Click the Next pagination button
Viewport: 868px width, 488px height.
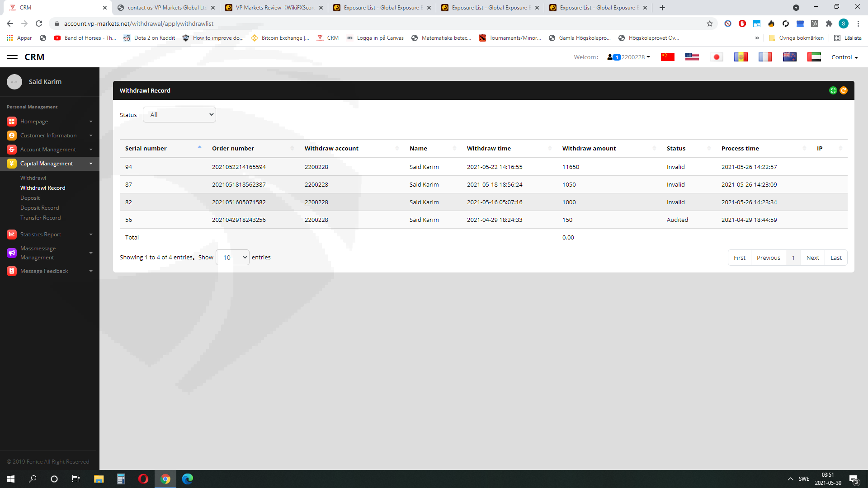812,258
